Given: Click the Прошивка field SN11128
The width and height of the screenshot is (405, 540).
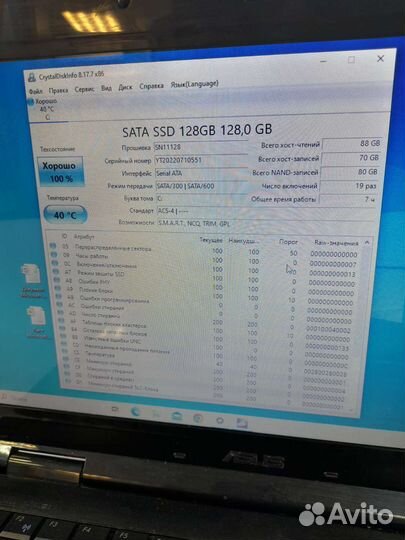Looking at the screenshot, I should (200, 147).
